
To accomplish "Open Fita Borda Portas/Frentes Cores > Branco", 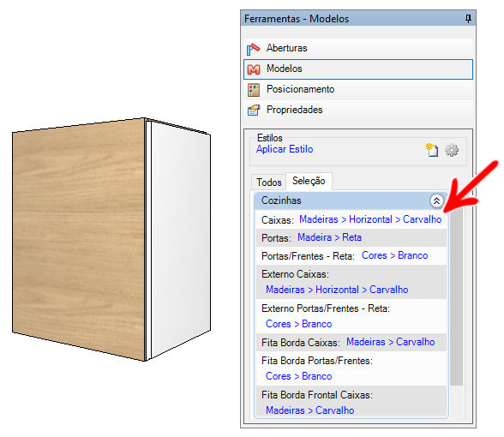I will click(298, 376).
